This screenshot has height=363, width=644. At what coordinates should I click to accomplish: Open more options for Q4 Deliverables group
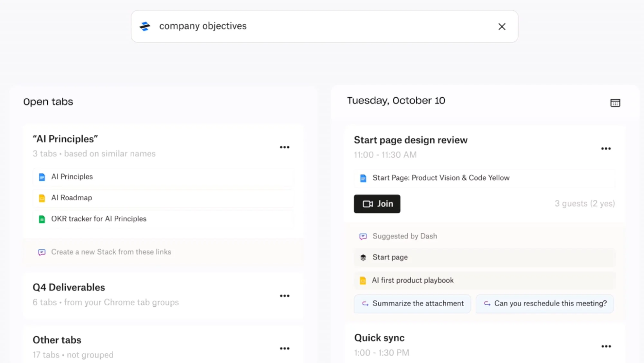pyautogui.click(x=284, y=296)
